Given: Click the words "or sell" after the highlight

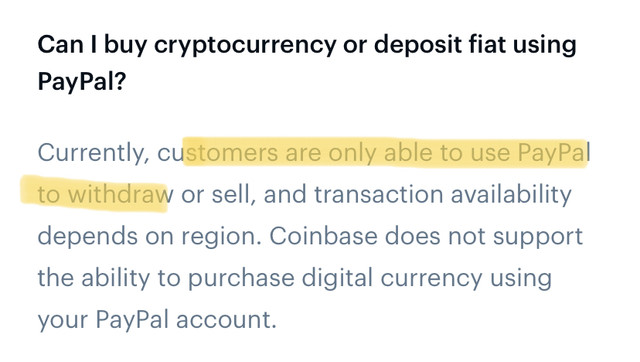Looking at the screenshot, I should 218,195.
